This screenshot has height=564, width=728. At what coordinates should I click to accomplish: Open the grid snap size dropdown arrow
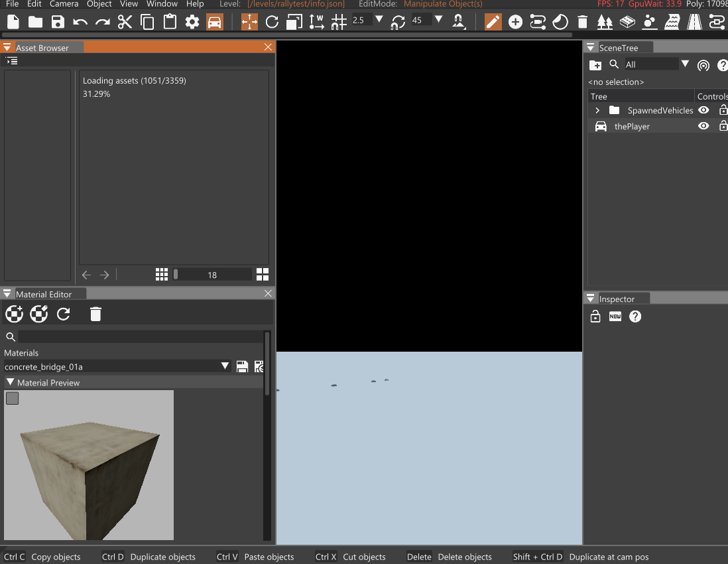tap(379, 19)
